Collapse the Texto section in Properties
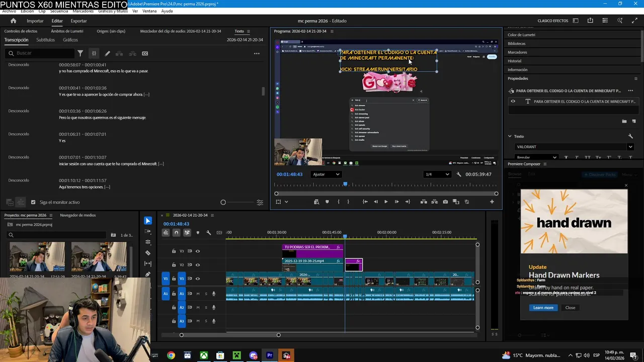 coord(509,136)
